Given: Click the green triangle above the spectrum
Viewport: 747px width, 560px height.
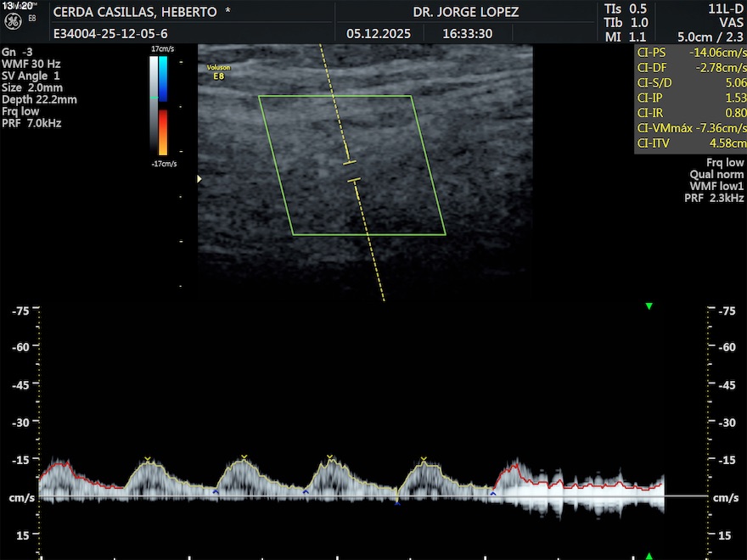Looking at the screenshot, I should (x=649, y=305).
